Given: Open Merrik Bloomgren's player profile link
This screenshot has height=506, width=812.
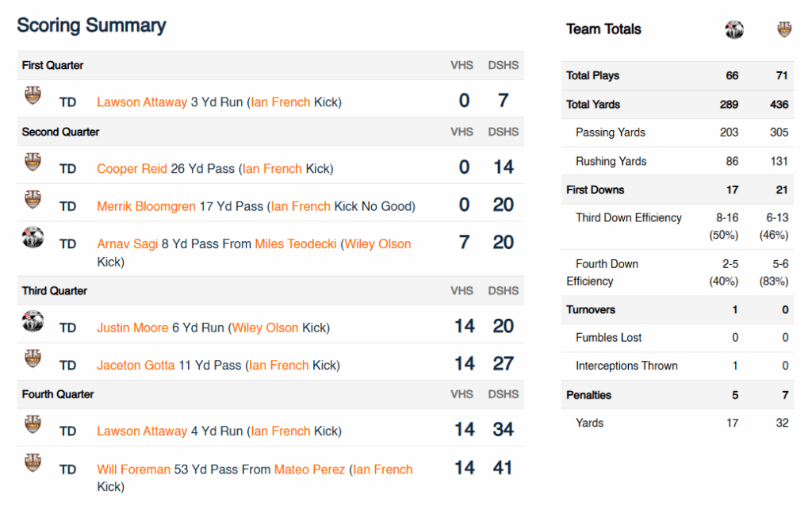Looking at the screenshot, I should click(146, 206).
